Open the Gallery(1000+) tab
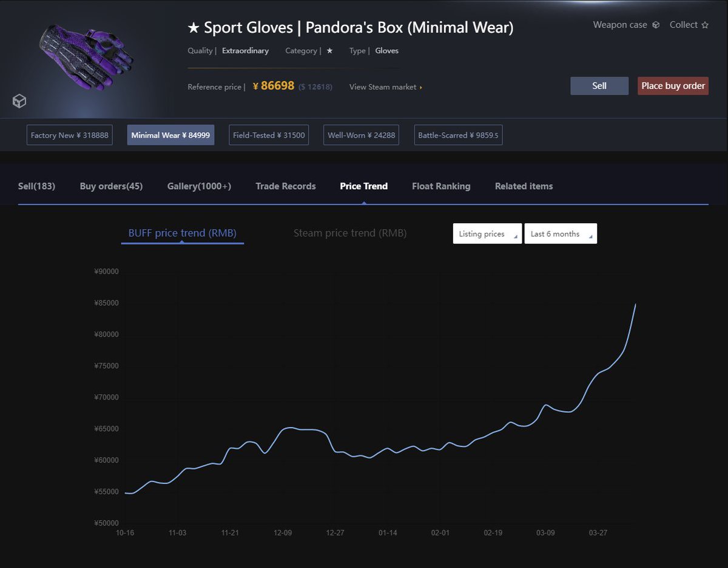 (199, 186)
